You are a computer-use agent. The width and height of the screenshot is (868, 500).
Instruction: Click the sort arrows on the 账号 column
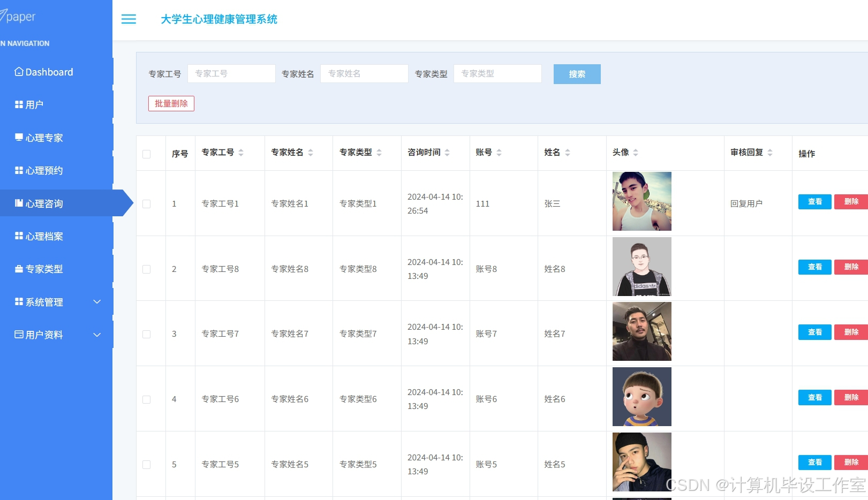500,152
